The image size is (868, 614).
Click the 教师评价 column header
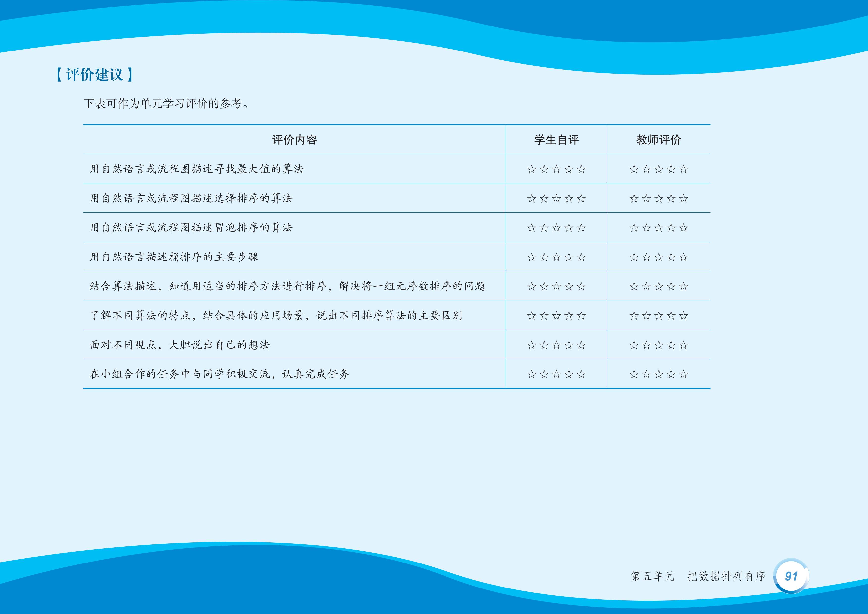point(659,140)
